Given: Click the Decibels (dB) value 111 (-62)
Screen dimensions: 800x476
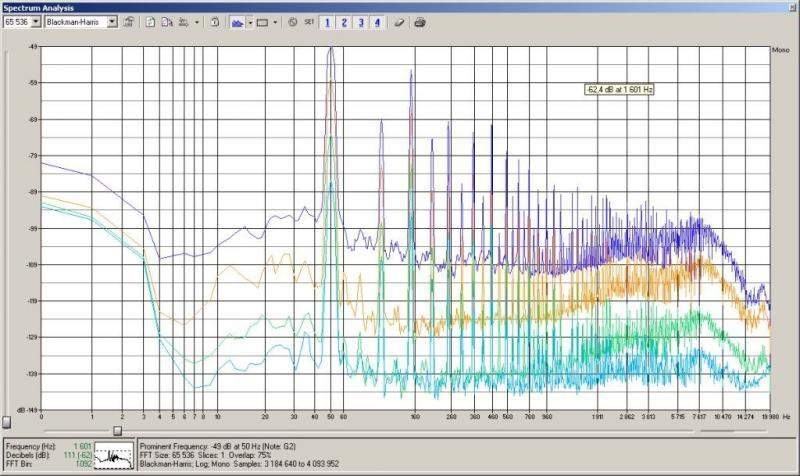Looking at the screenshot, I should click(78, 455).
